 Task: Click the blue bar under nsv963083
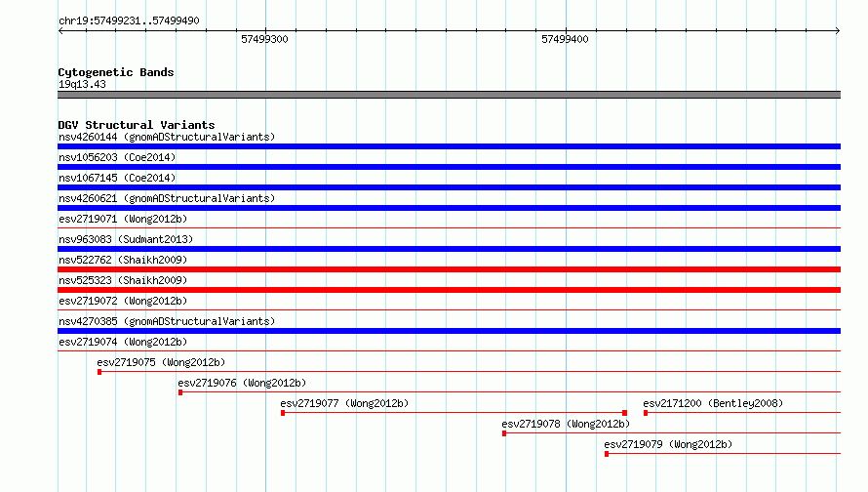tap(449, 249)
